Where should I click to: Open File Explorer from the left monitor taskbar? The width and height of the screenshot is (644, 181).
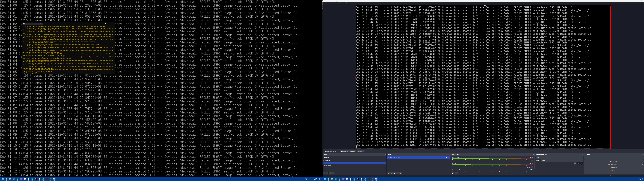point(10,179)
